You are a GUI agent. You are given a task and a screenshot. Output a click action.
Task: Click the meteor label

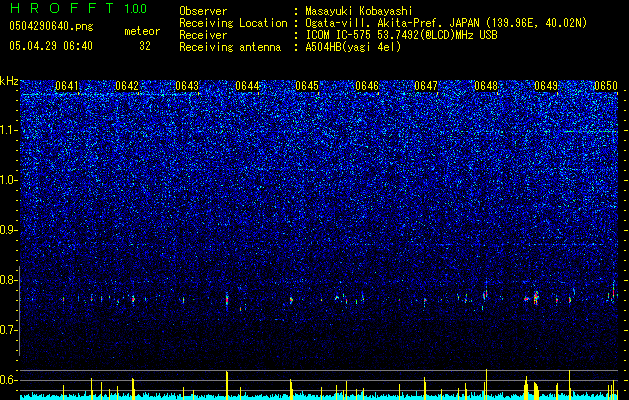142,31
